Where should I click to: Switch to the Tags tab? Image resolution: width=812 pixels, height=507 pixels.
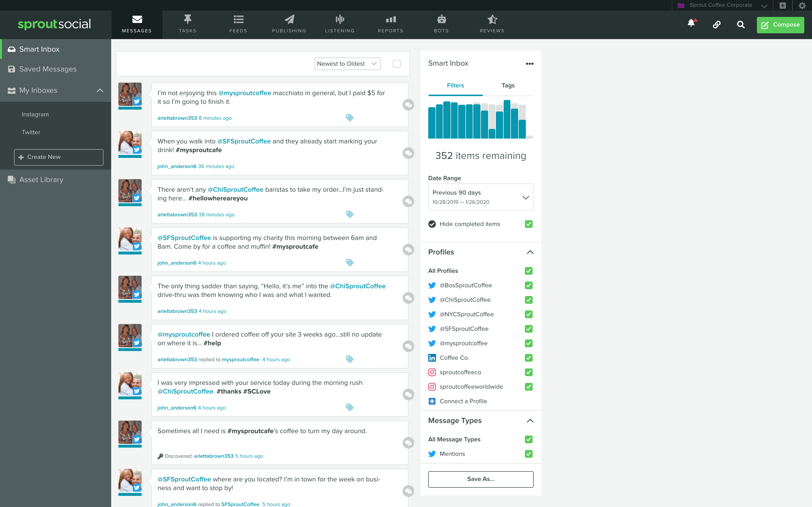508,85
